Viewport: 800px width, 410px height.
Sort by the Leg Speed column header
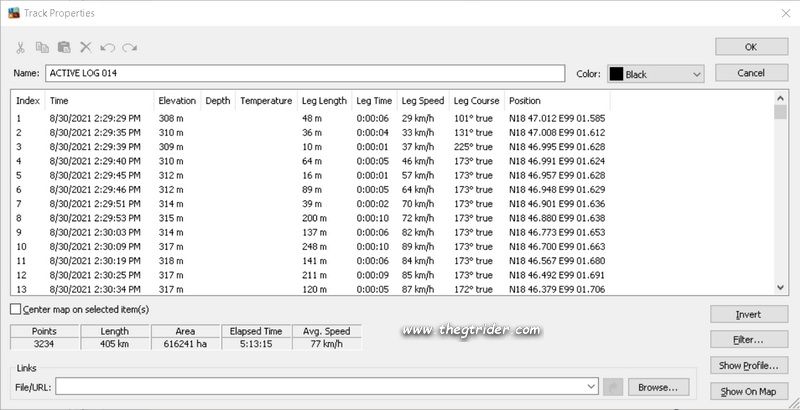tap(422, 101)
